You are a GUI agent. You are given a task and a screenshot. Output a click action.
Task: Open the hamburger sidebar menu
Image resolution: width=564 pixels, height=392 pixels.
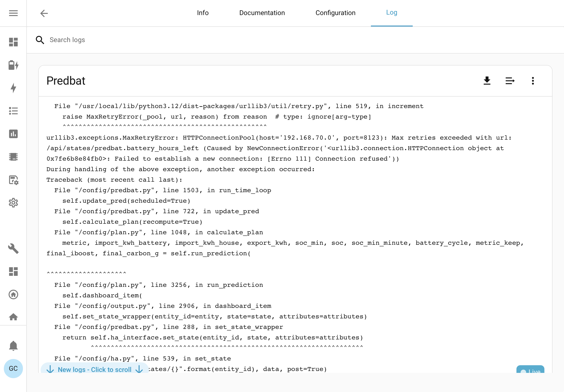pyautogui.click(x=13, y=13)
